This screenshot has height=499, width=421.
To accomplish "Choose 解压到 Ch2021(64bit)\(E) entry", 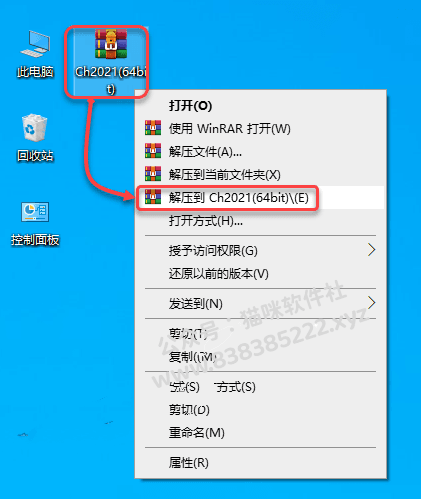I will (x=239, y=198).
